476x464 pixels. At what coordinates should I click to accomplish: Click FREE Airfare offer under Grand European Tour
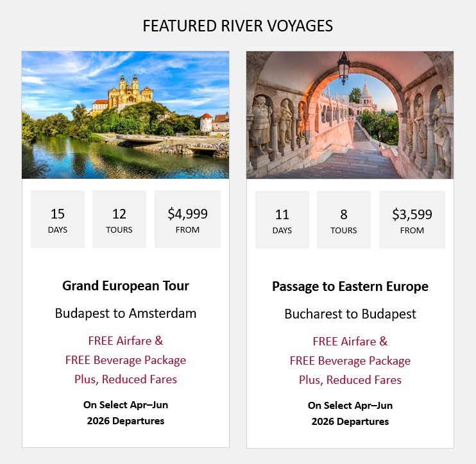pyautogui.click(x=126, y=340)
